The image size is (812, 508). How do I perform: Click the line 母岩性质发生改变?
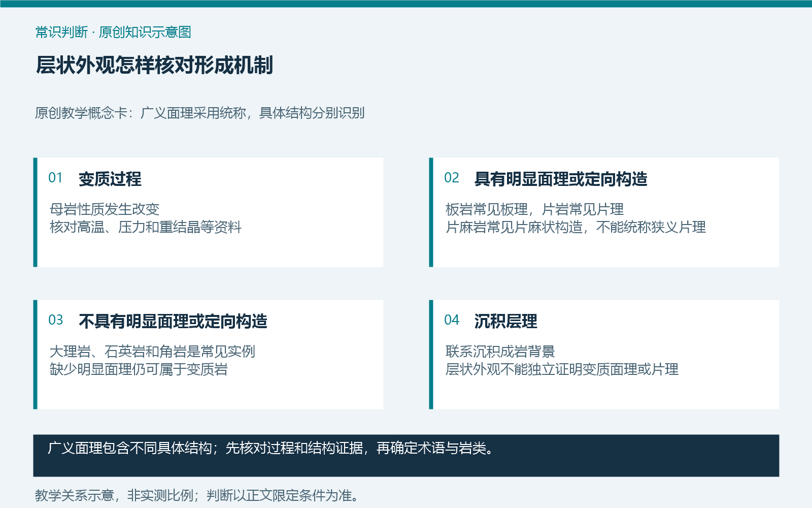pos(105,209)
